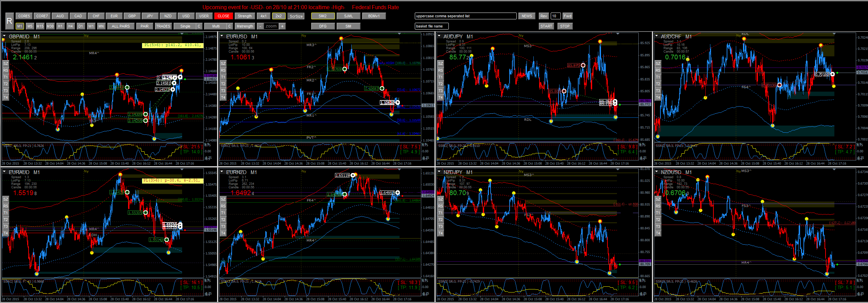Click the zoom out minus button

pyautogui.click(x=260, y=26)
